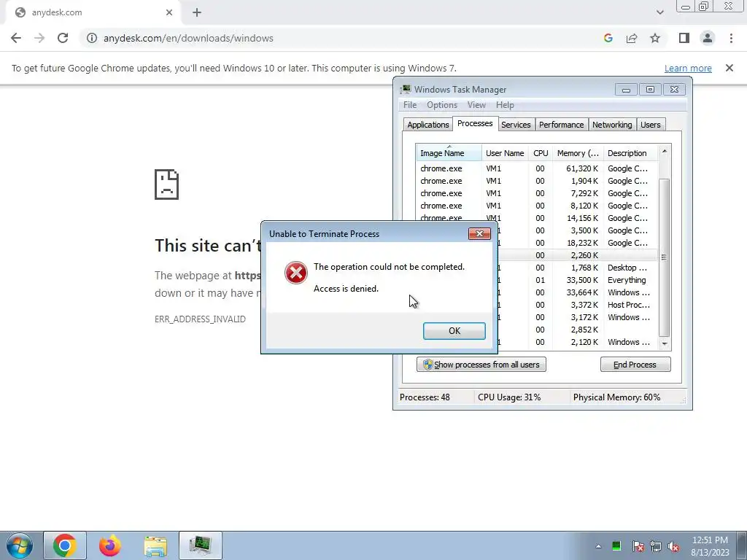Sort by User Name column
Screen dimensions: 747x560
point(505,153)
